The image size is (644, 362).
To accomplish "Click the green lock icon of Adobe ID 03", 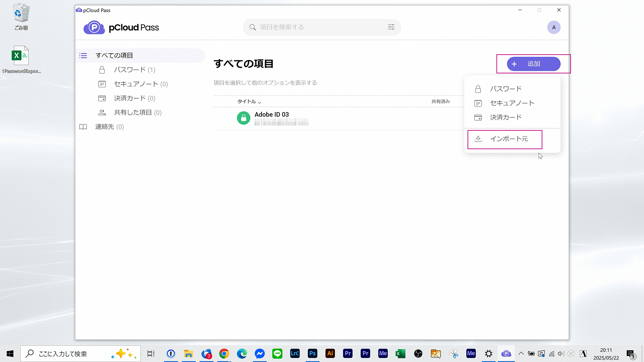I will click(x=244, y=118).
